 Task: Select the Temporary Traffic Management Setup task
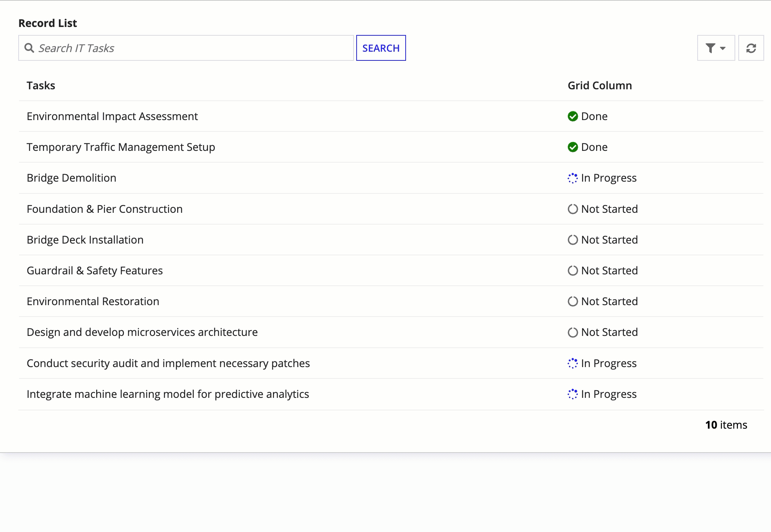pyautogui.click(x=121, y=147)
